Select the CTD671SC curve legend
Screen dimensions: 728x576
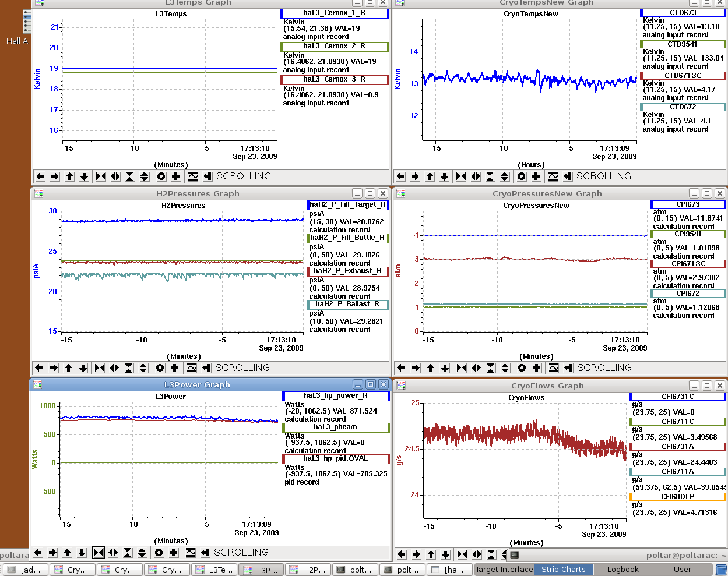tap(683, 76)
